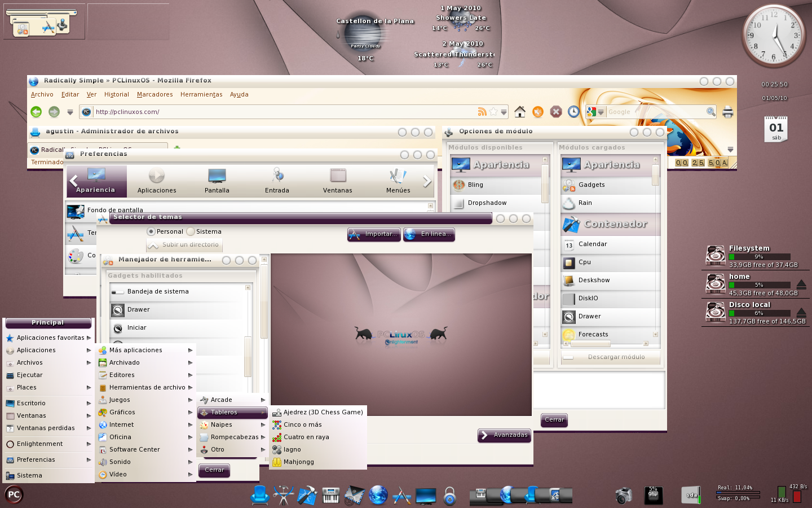
Task: Click the Filesystem disk drive icon
Action: click(x=716, y=256)
